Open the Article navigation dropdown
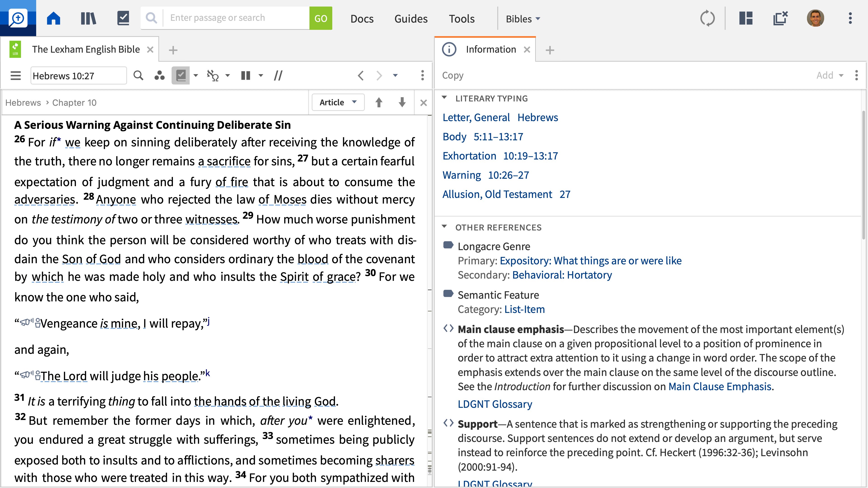This screenshot has width=868, height=488. point(338,102)
